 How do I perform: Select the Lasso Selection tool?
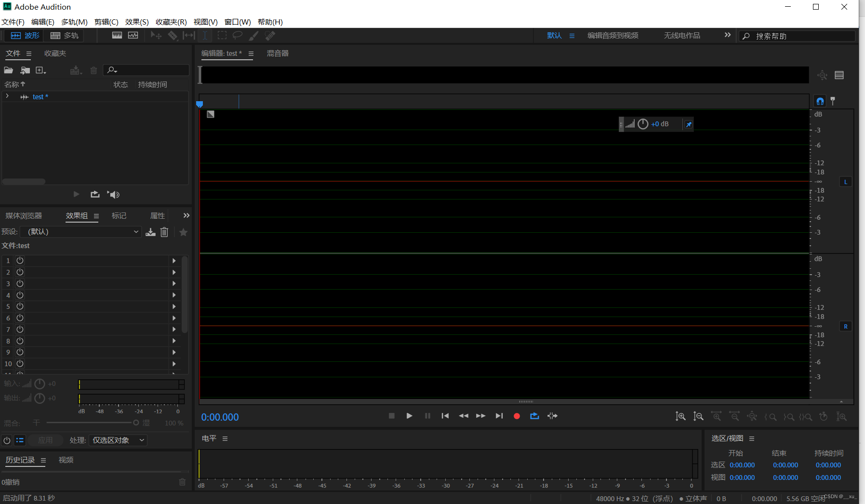click(238, 36)
